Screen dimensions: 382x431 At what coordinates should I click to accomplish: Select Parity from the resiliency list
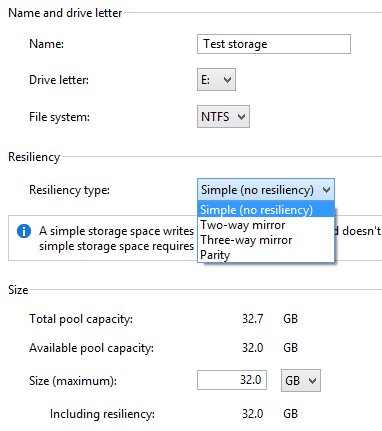pyautogui.click(x=266, y=255)
